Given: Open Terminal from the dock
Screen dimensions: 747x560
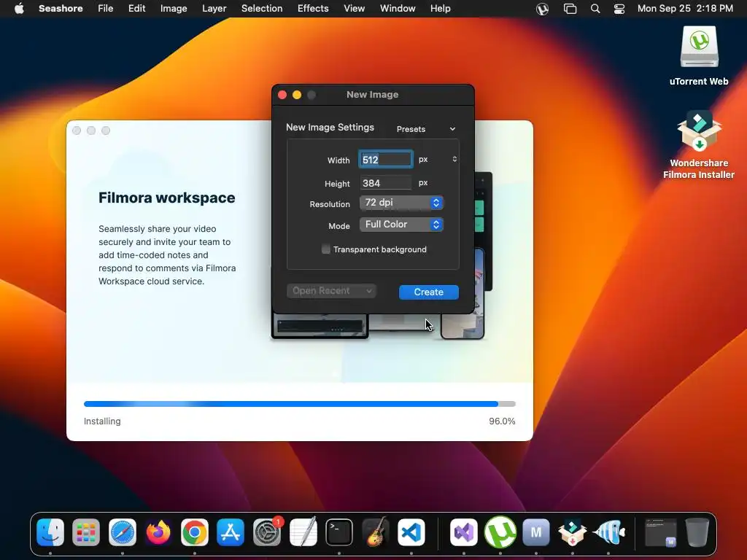Looking at the screenshot, I should point(339,532).
